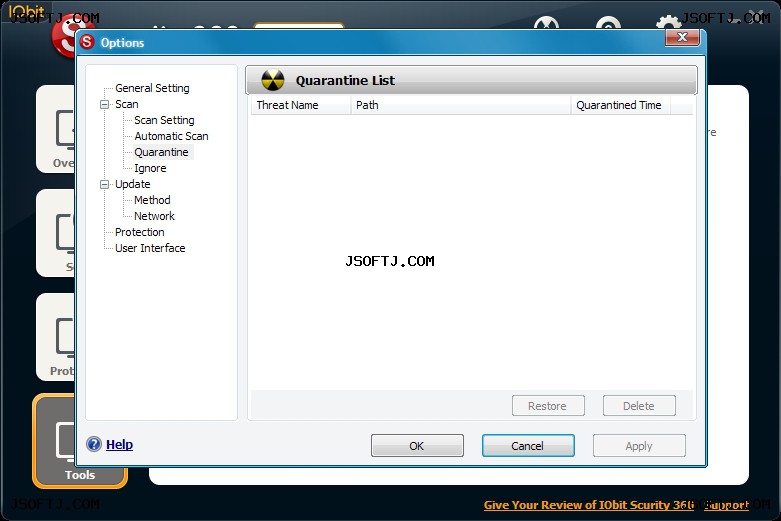Close the Options dialog window
781x521 pixels.
click(x=682, y=37)
